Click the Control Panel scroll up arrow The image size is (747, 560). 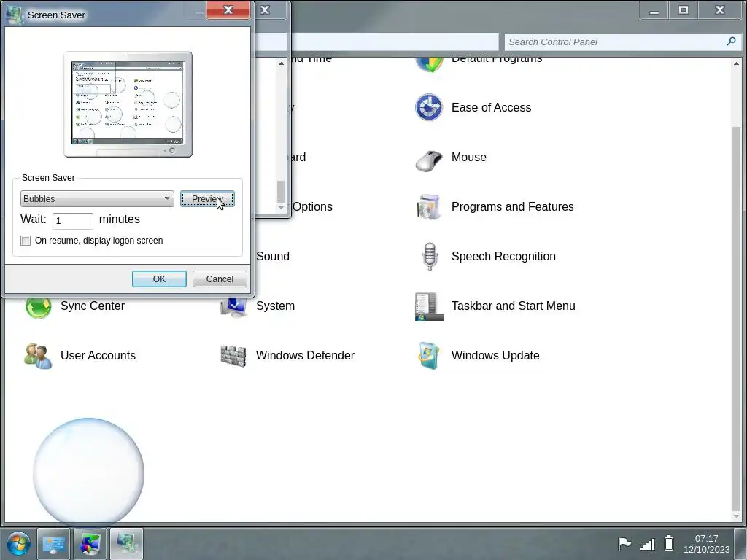[x=737, y=63]
